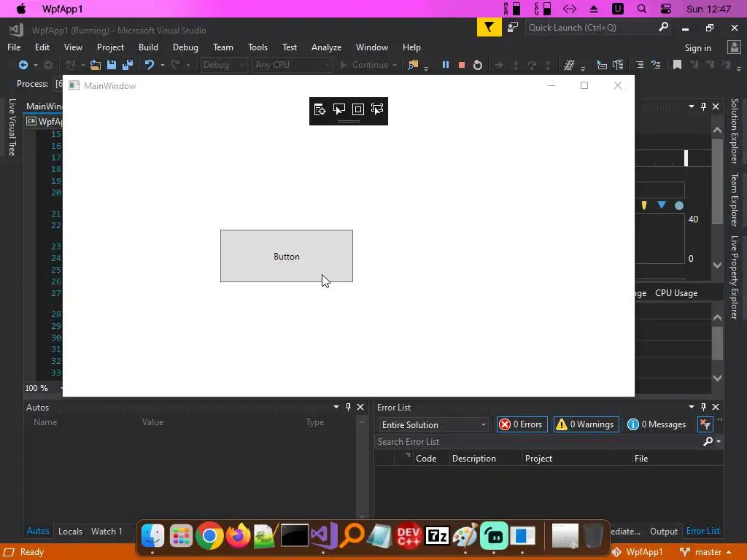The image size is (747, 560).
Task: Toggle Display Layout Adorners icon
Action: 357,110
